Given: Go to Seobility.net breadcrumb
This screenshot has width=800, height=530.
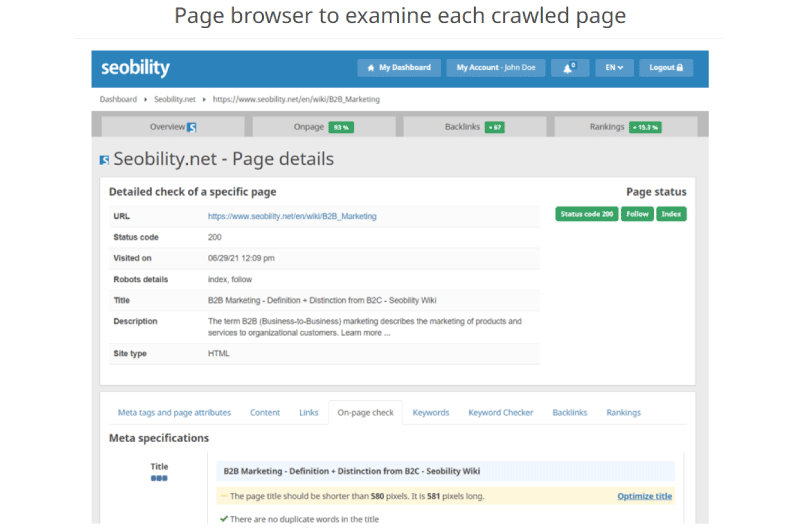Looking at the screenshot, I should coord(174,99).
